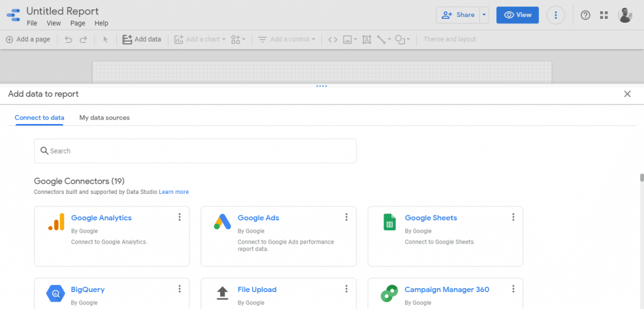Expand the Share dropdown arrow
The height and width of the screenshot is (309, 644).
[x=484, y=15]
